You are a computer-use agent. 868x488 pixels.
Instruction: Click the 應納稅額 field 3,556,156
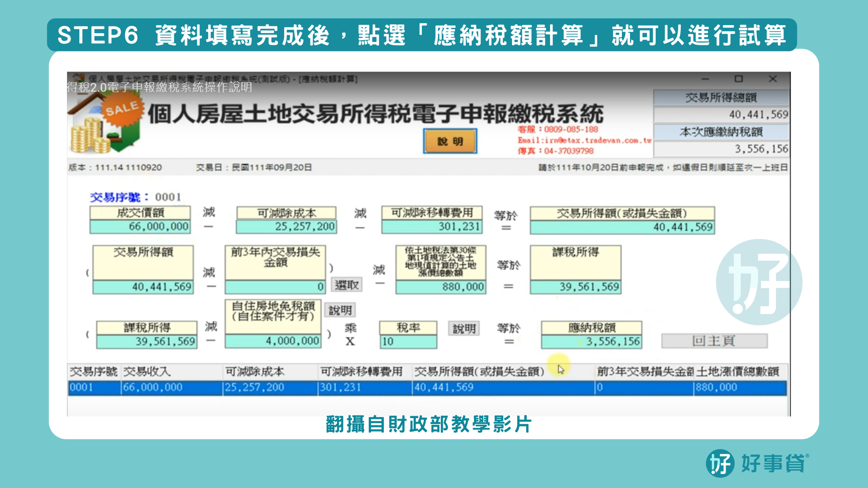(x=592, y=341)
